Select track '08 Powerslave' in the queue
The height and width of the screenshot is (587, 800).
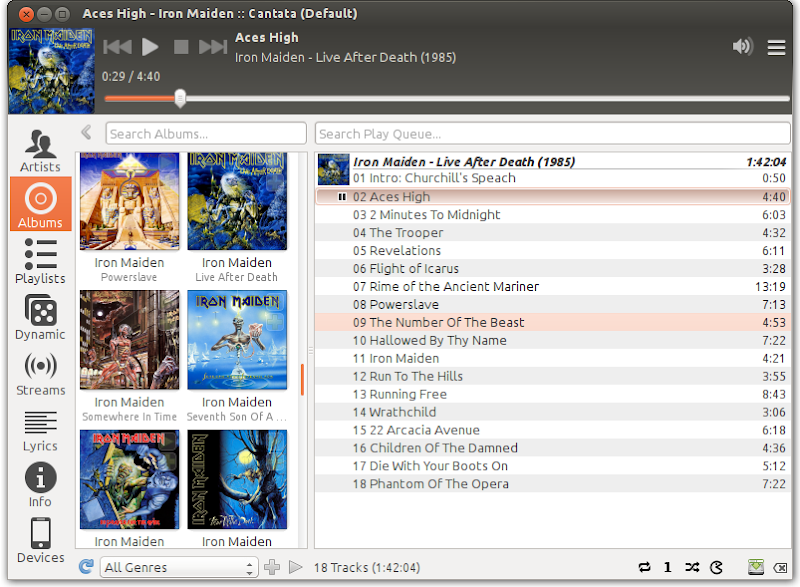553,304
